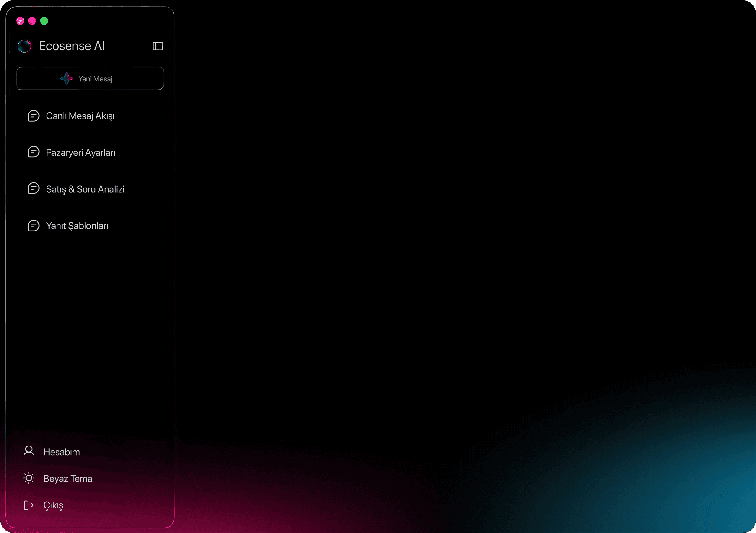Viewport: 756px width, 533px height.
Task: Click chat icon beside Yanıt Şablonları
Action: [x=33, y=226]
